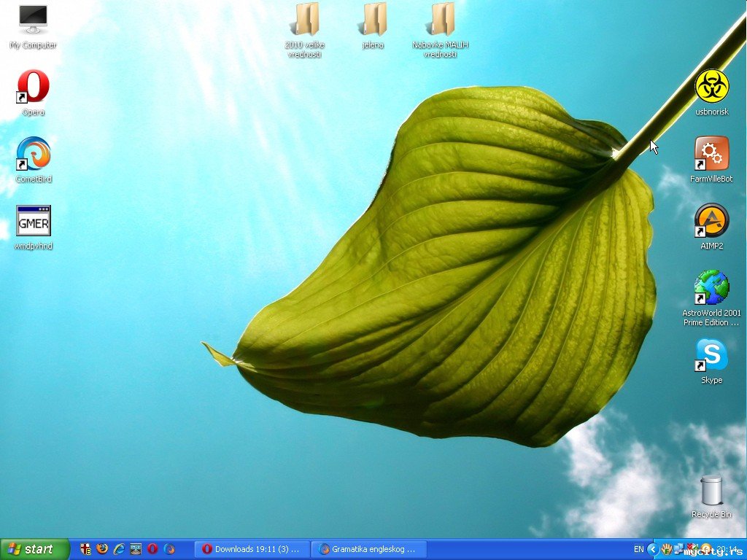The height and width of the screenshot is (560, 747).
Task: Open the EN language bar selector
Action: (x=638, y=549)
